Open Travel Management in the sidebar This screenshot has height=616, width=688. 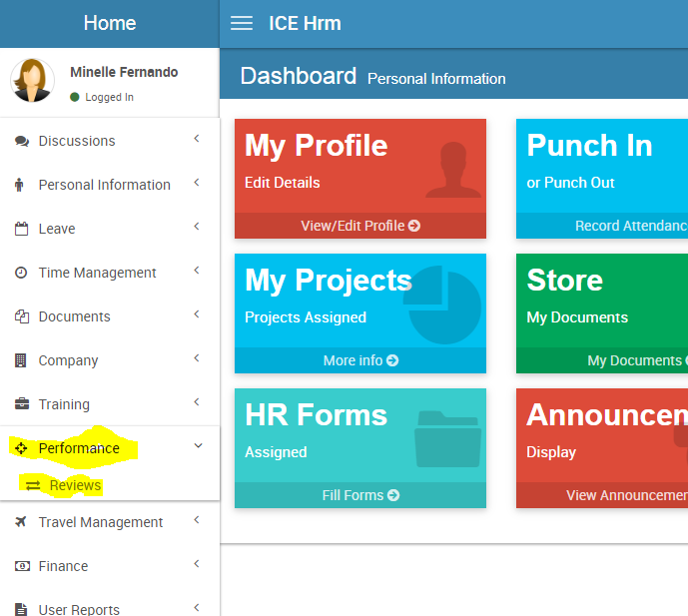coord(110,522)
